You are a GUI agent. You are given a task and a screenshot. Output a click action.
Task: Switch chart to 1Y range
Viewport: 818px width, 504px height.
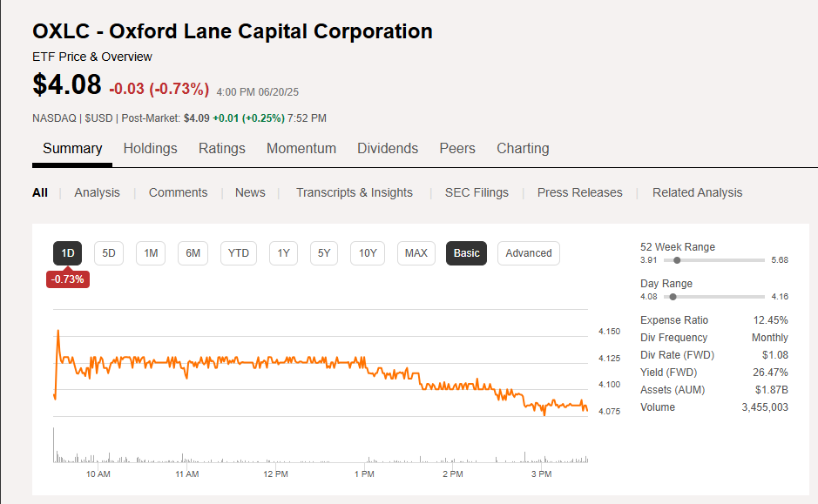point(283,253)
